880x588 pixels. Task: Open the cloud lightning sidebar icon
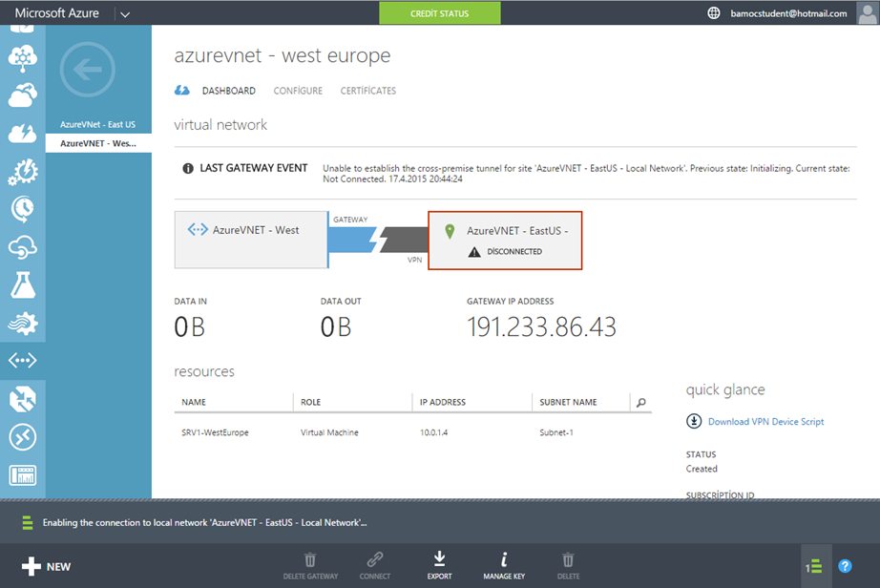coord(23,134)
